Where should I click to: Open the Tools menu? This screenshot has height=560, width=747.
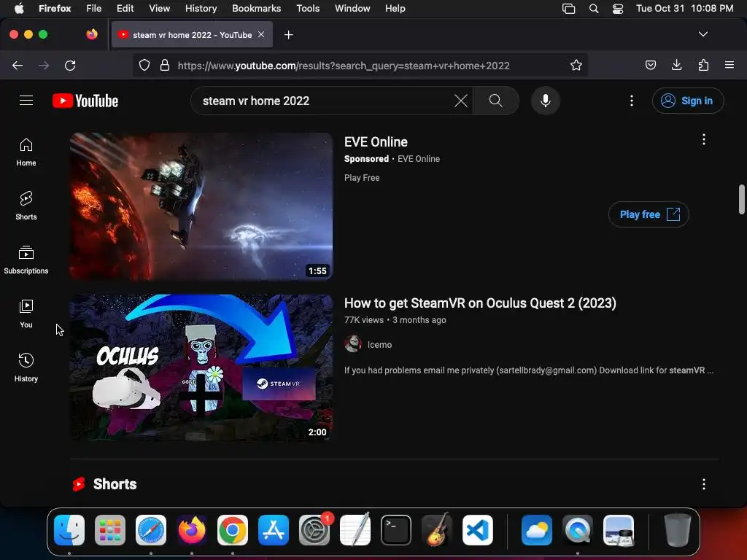point(308,9)
